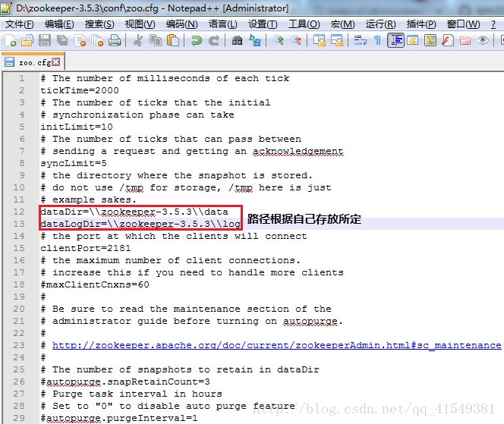
Task: Toggle synchronized horizontal scrolling icon
Action: coord(336,40)
